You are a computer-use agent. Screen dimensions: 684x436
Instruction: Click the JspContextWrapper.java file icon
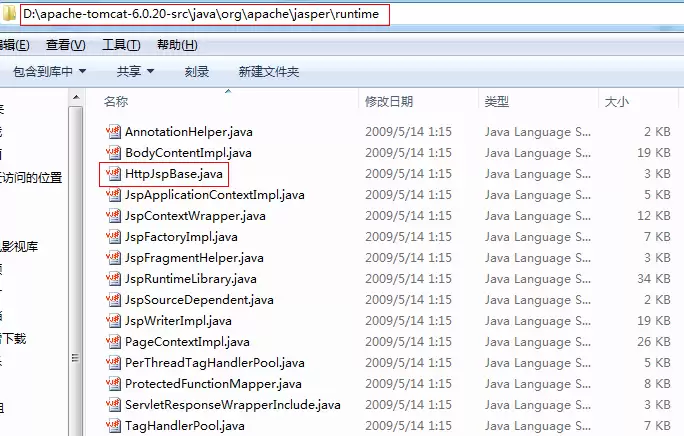[113, 216]
